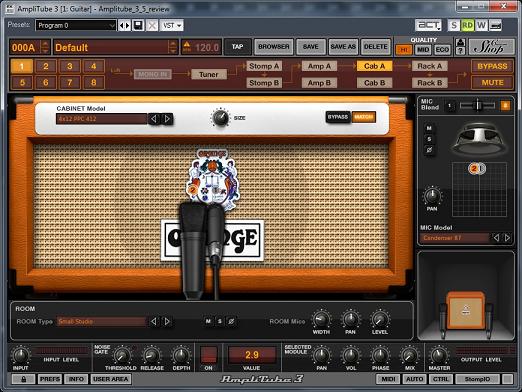Switch to the Rack A module
Screen dimensions: 522x392
pyautogui.click(x=430, y=66)
